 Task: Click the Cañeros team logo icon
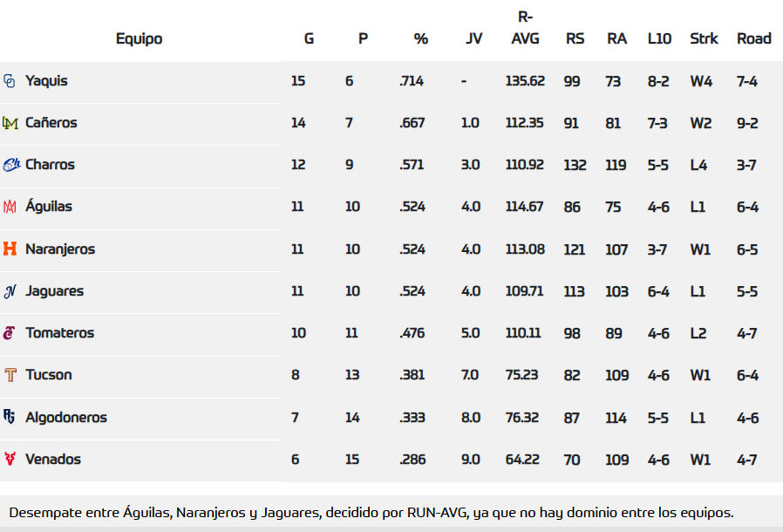[x=10, y=123]
